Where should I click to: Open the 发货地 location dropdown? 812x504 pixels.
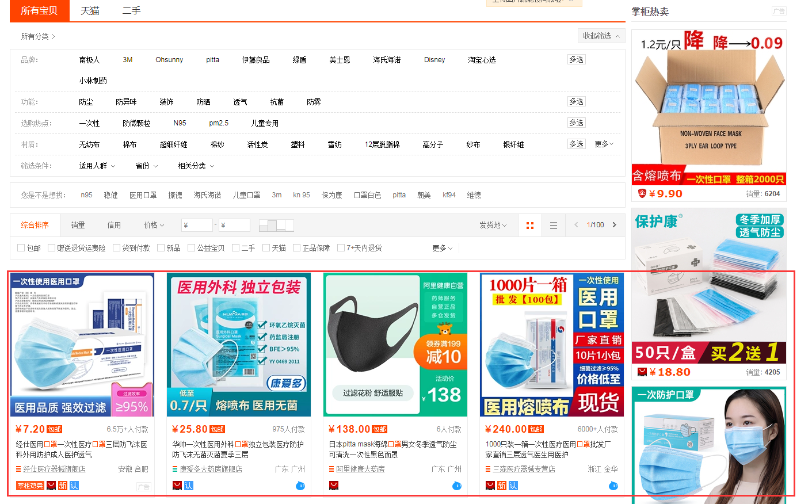click(x=493, y=225)
